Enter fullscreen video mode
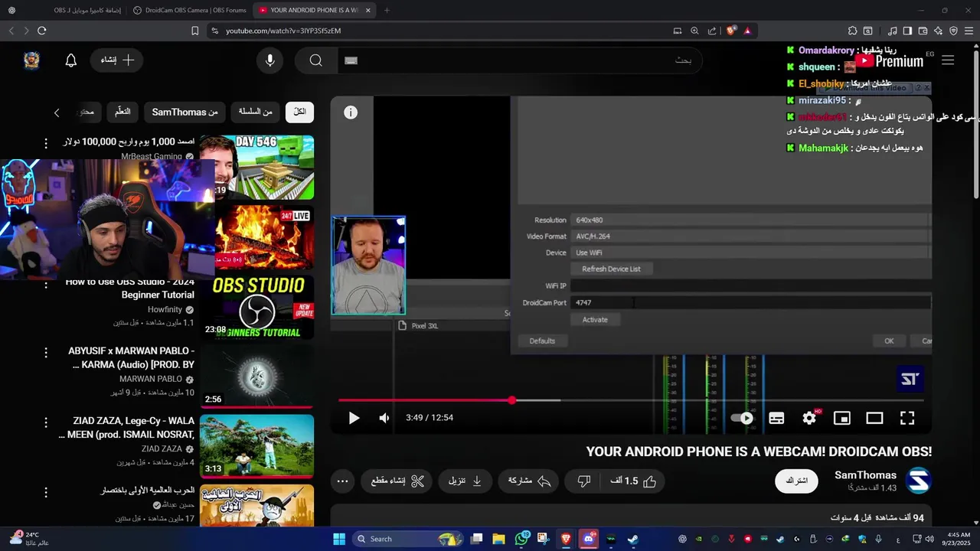 click(x=907, y=418)
